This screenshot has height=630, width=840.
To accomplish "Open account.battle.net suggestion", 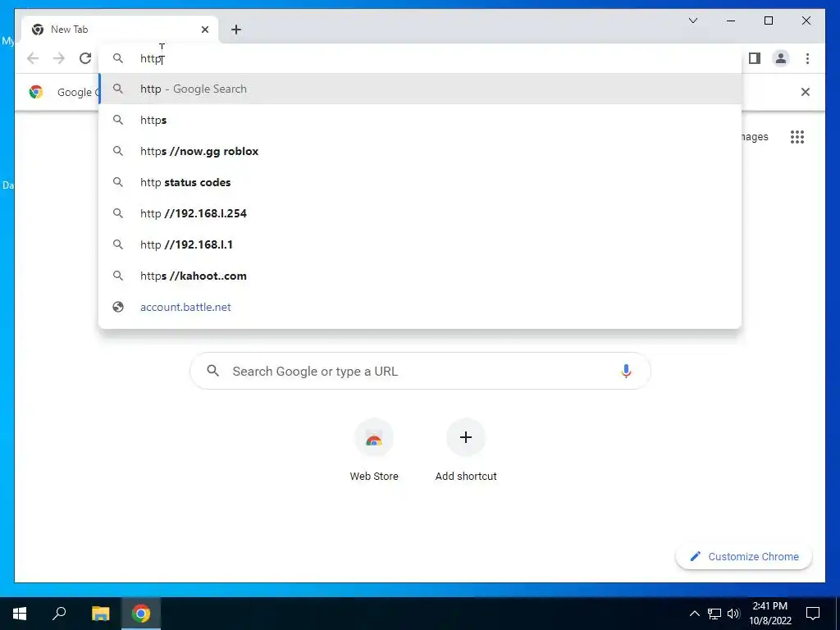I will (x=421, y=307).
